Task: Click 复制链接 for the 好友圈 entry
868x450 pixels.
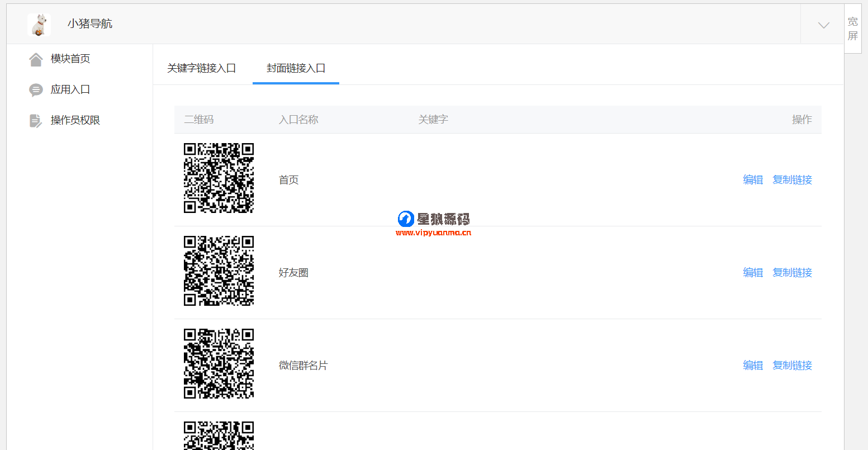Action: (x=792, y=273)
